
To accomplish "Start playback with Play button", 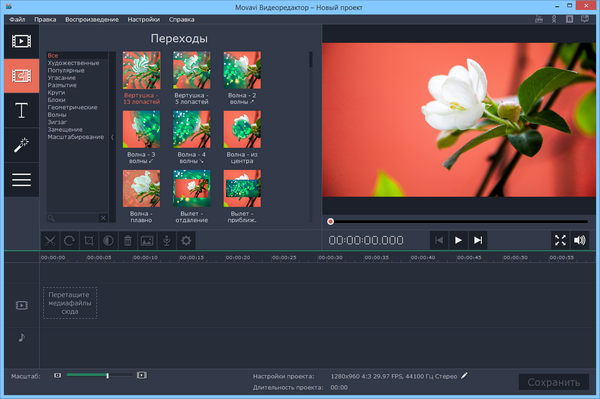I will point(458,240).
